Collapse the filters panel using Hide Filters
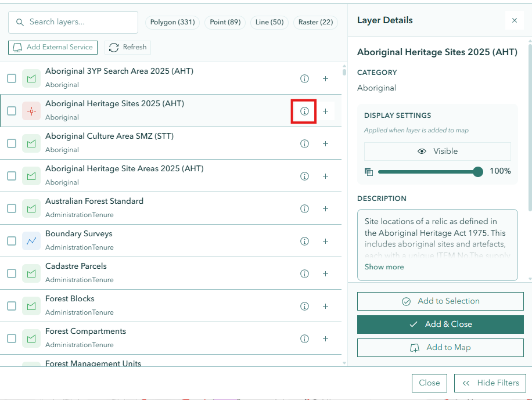 (490, 383)
